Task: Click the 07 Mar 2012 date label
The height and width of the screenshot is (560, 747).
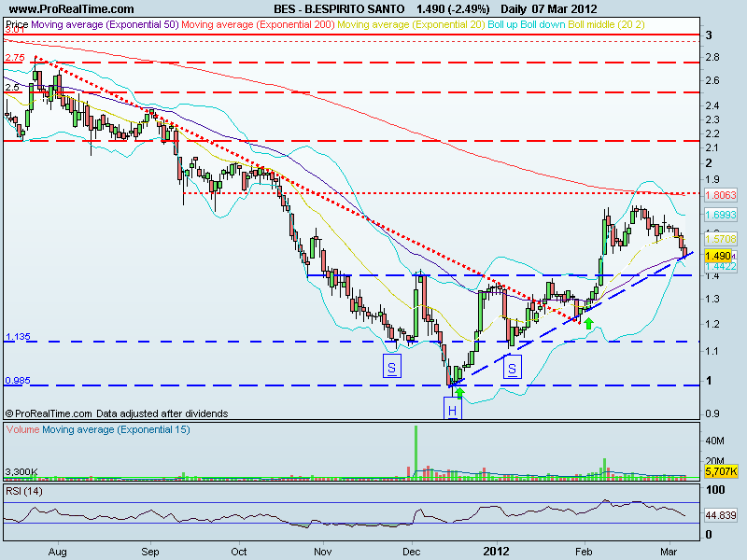Action: tap(564, 8)
